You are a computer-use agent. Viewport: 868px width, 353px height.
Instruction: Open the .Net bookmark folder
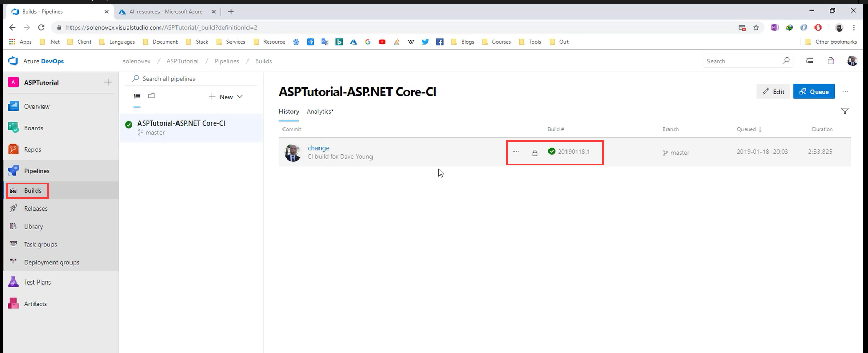[x=50, y=42]
